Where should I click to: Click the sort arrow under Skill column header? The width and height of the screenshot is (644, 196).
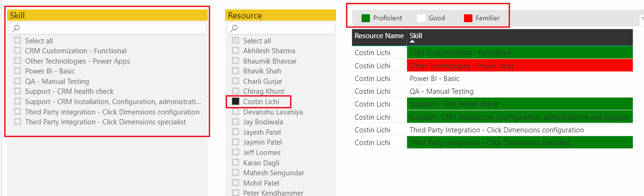click(x=412, y=42)
